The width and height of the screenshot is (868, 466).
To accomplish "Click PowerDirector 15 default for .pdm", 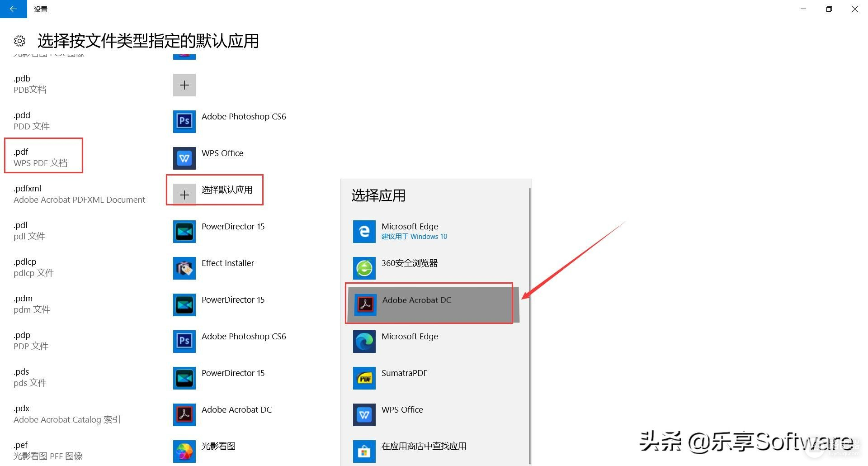I will pos(220,305).
